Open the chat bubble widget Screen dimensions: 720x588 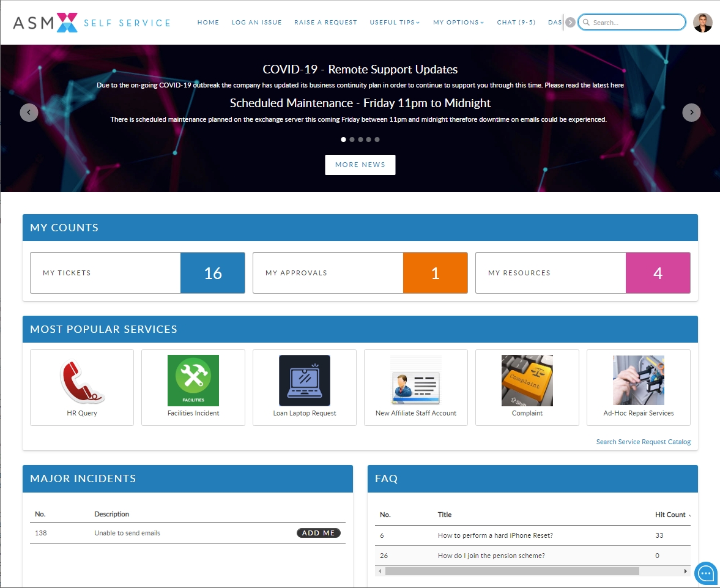(x=705, y=573)
